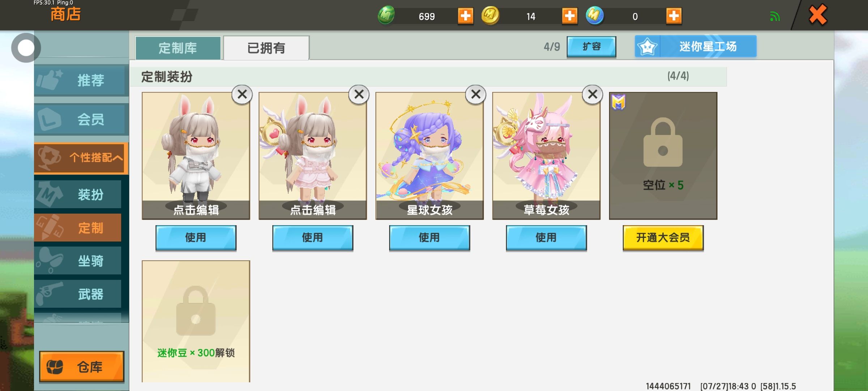Viewport: 868px width, 391px height.
Task: Select the 已拥有 tab
Action: (x=266, y=48)
